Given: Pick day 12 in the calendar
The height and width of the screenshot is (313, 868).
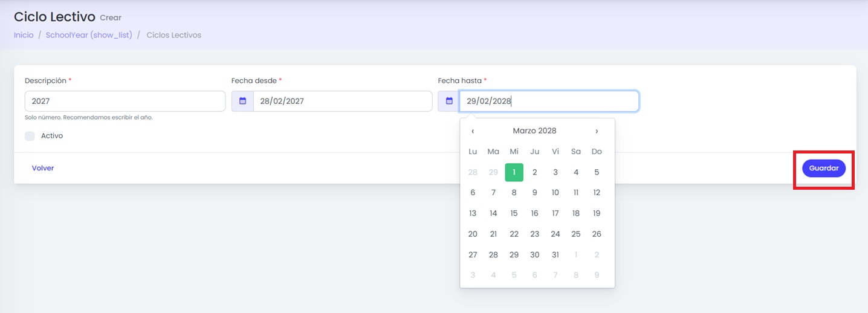Looking at the screenshot, I should [x=597, y=193].
